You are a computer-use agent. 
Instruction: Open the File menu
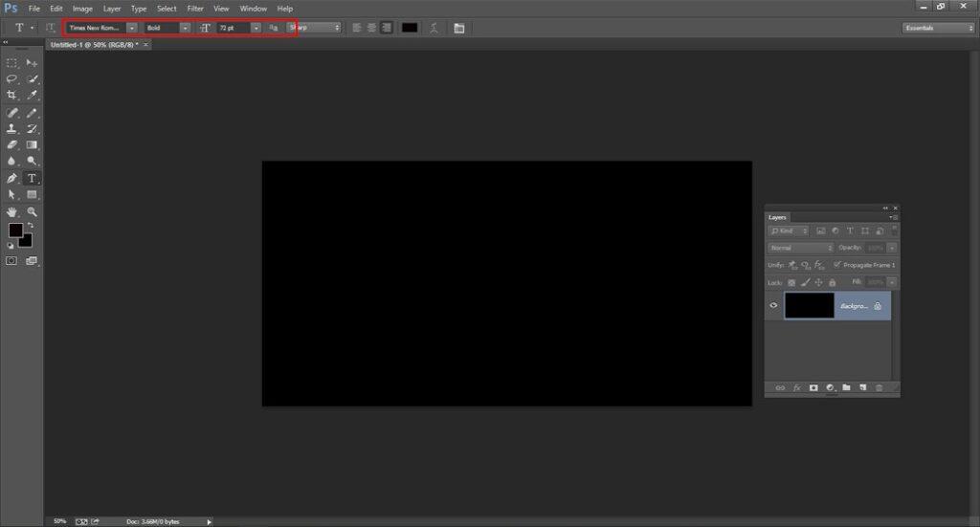(34, 9)
